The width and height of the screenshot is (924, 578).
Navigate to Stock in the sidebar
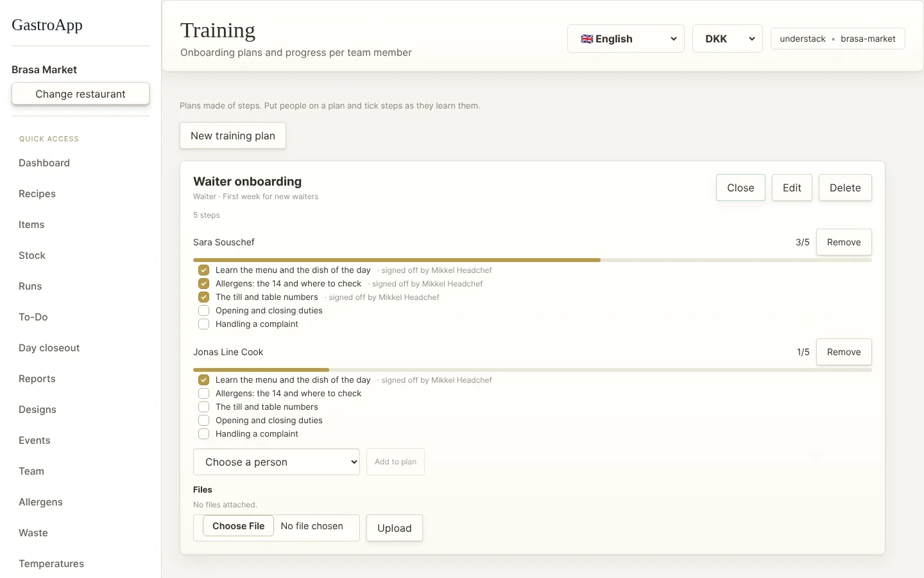coord(32,256)
